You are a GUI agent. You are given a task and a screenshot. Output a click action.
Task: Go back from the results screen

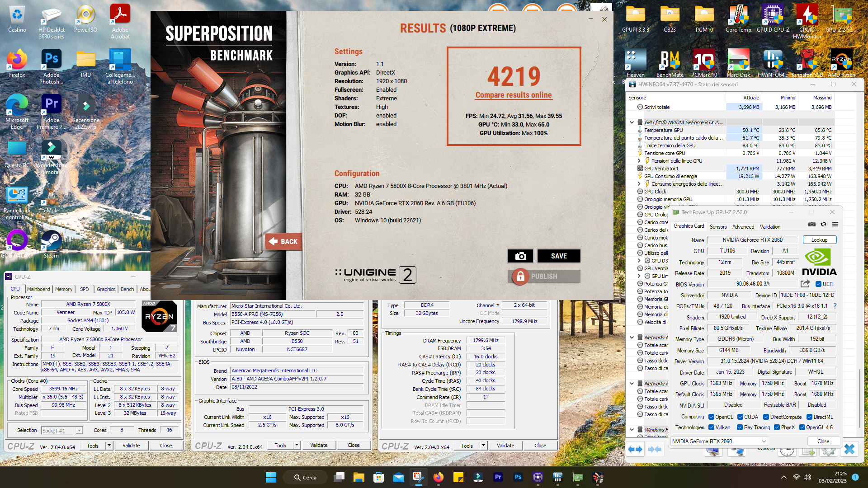(x=283, y=242)
